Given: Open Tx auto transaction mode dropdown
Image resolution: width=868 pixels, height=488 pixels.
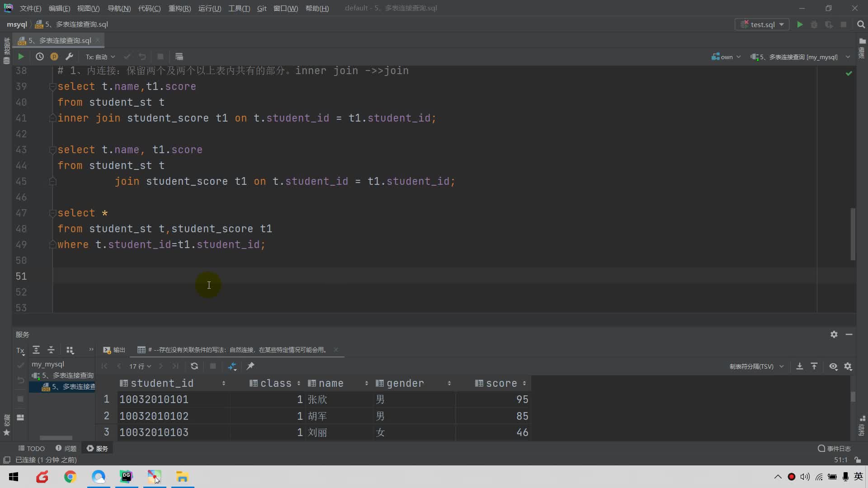Looking at the screenshot, I should click(x=100, y=56).
